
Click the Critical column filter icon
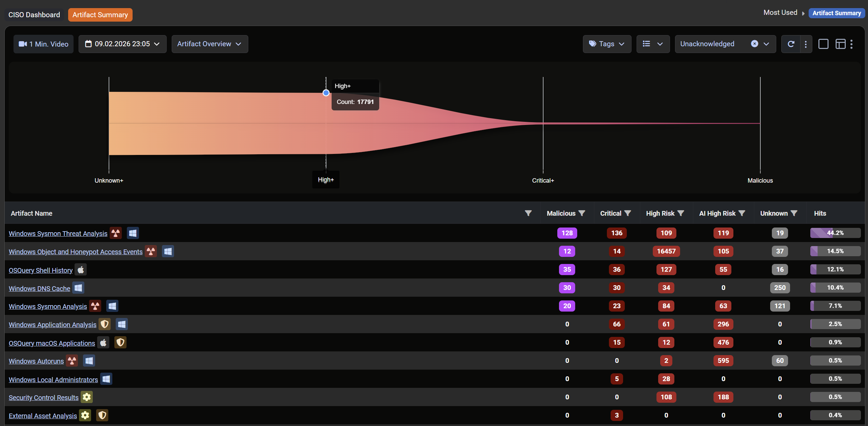627,213
